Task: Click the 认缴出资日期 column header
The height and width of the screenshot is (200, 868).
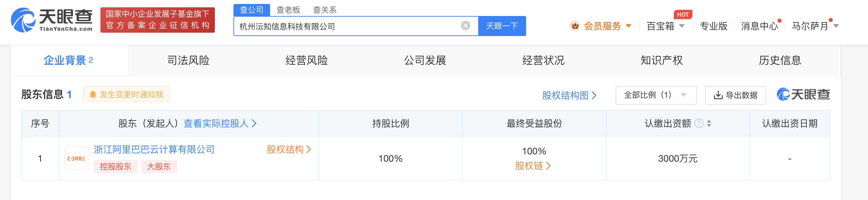Action: (x=790, y=124)
